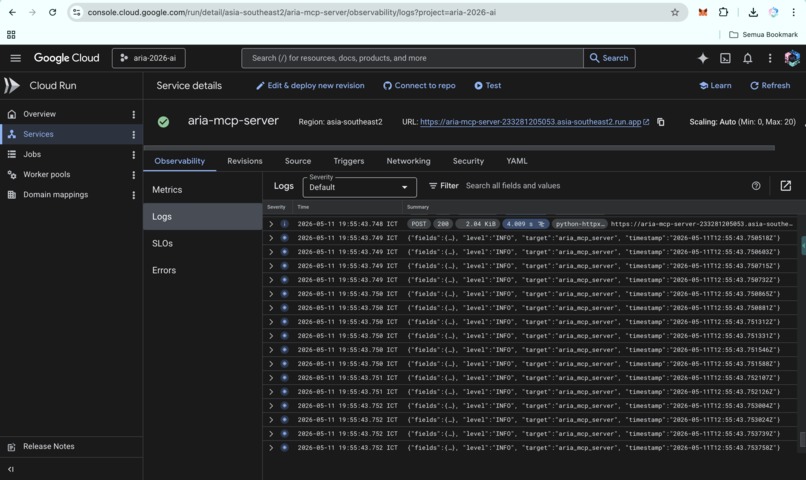Switch to the Triggers tab

point(349,161)
